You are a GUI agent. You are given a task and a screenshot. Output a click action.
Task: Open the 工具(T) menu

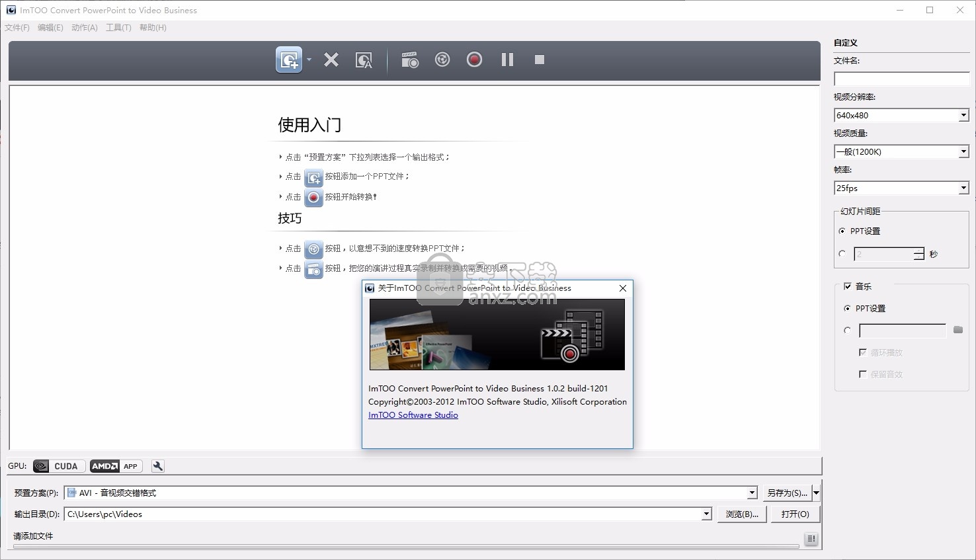[118, 28]
